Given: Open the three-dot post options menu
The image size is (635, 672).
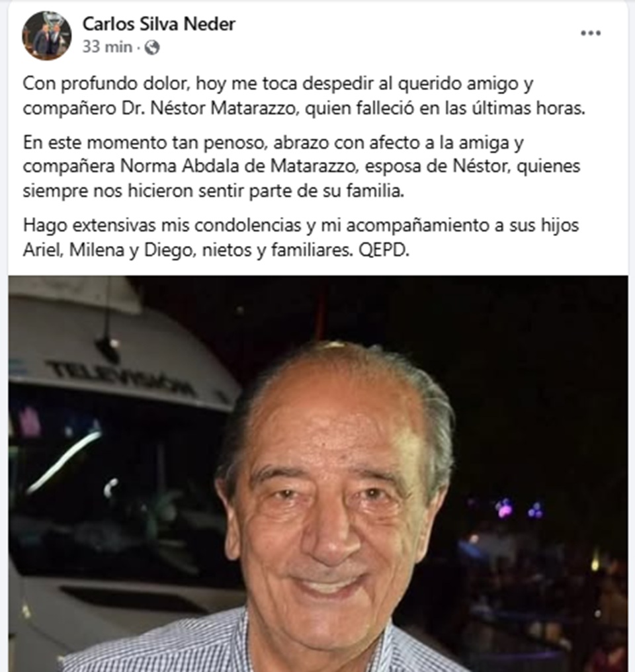Looking at the screenshot, I should click(x=591, y=34).
